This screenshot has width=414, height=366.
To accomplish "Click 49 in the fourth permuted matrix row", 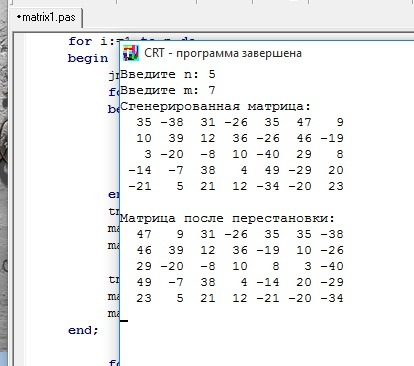I will pos(144,282).
